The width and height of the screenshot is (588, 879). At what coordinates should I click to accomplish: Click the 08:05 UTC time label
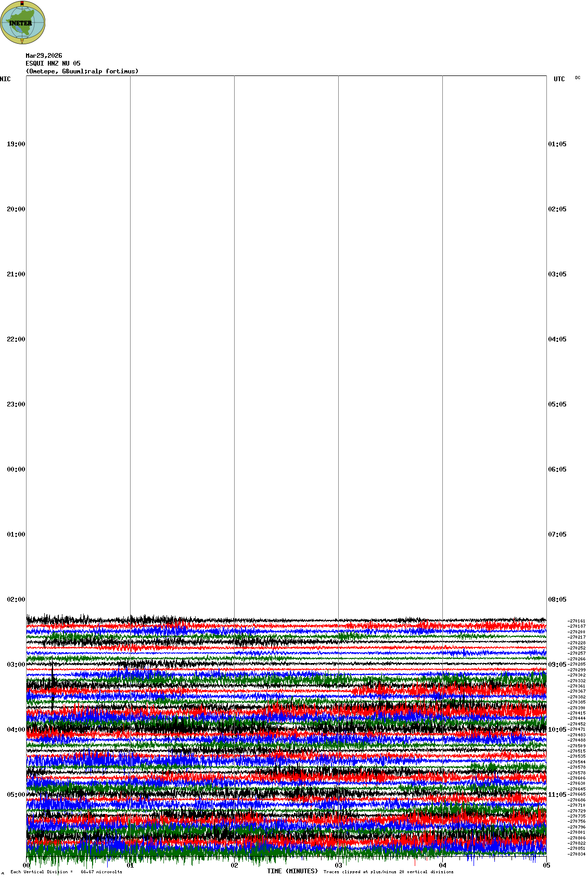pyautogui.click(x=557, y=600)
